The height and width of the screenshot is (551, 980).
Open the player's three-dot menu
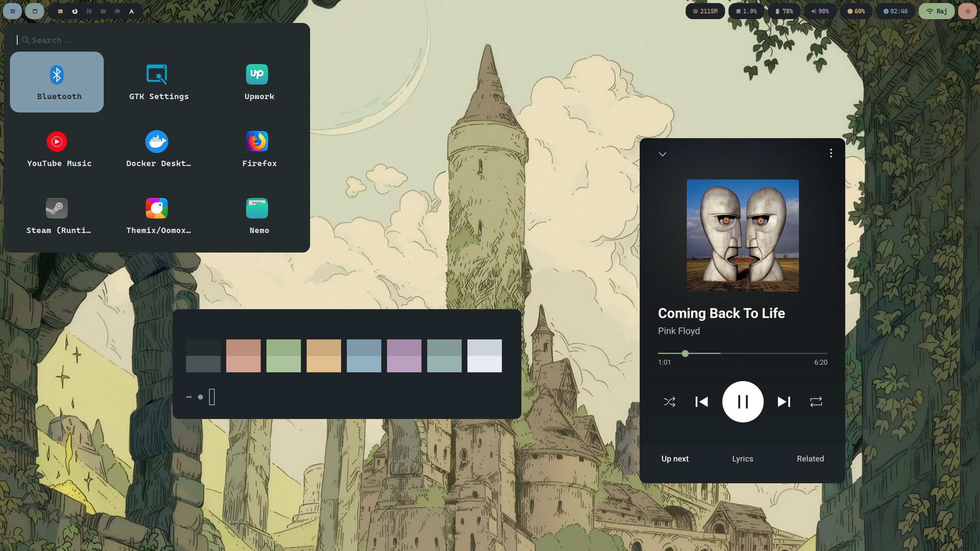point(831,153)
